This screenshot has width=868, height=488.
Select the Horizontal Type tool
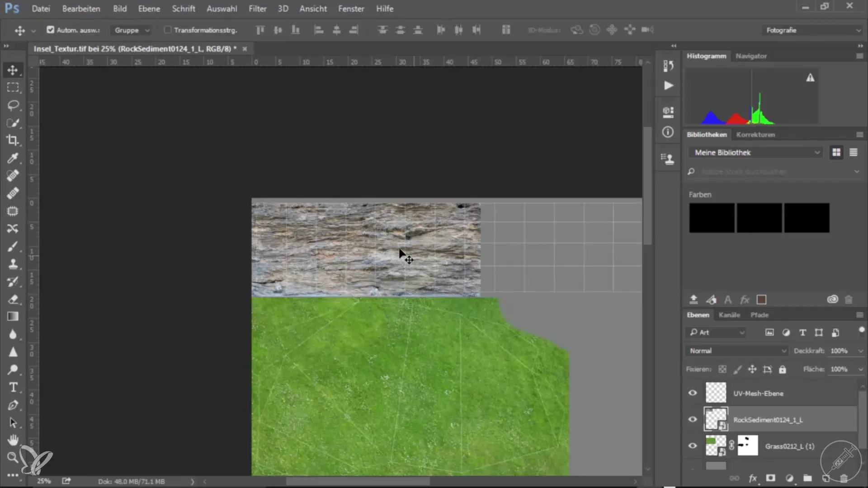[x=13, y=387]
